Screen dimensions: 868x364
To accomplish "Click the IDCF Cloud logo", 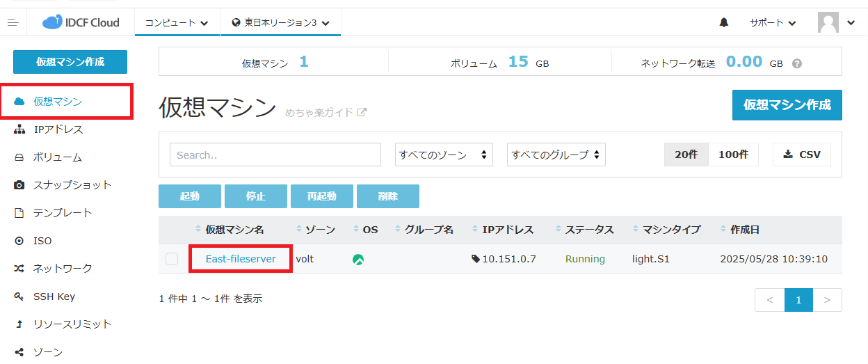I will 81,23.
